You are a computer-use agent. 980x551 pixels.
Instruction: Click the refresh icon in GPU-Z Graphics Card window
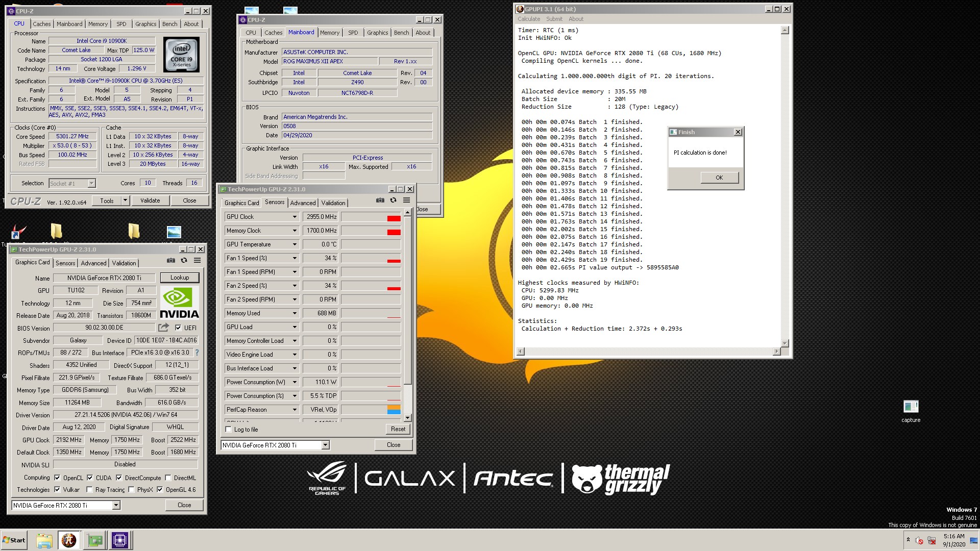[184, 260]
